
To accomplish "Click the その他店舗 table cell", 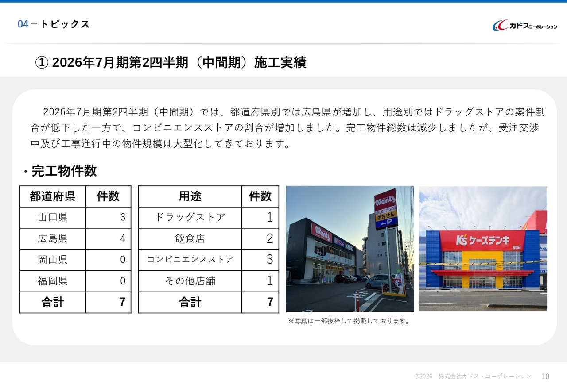I will tap(190, 281).
